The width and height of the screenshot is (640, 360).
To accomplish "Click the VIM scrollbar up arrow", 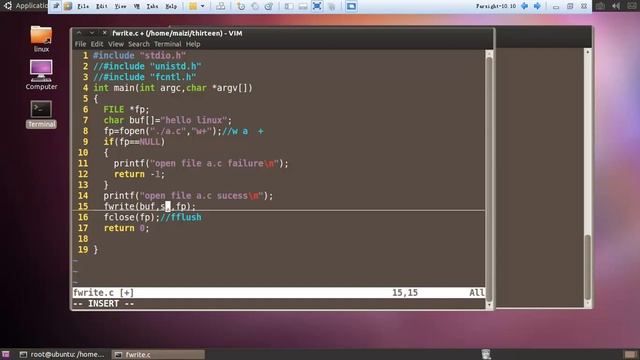I will (x=489, y=54).
